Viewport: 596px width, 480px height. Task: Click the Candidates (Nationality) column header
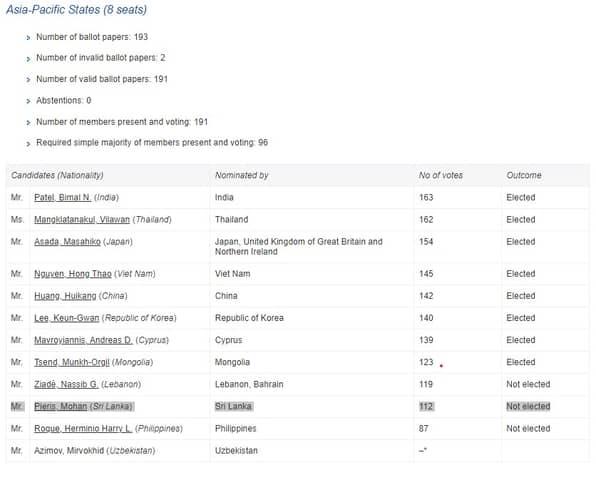(57, 175)
